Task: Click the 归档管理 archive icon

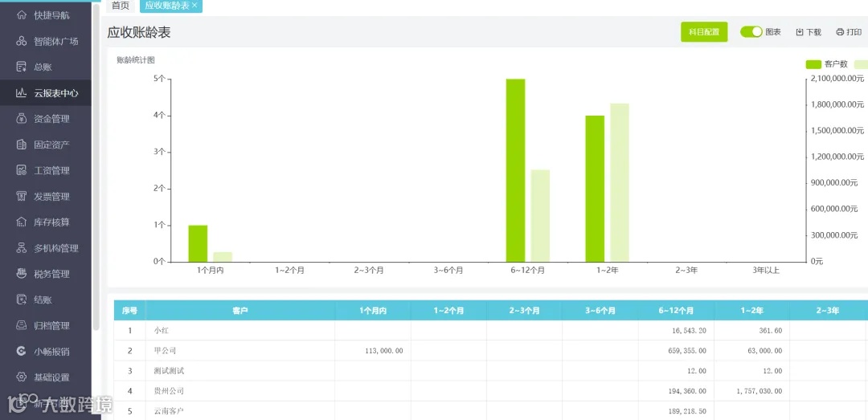Action: (22, 325)
